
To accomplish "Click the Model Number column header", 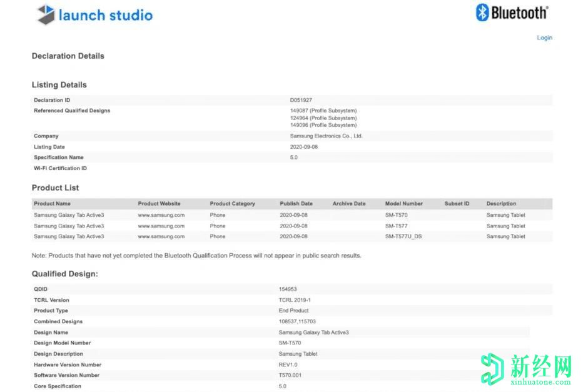I will click(403, 204).
